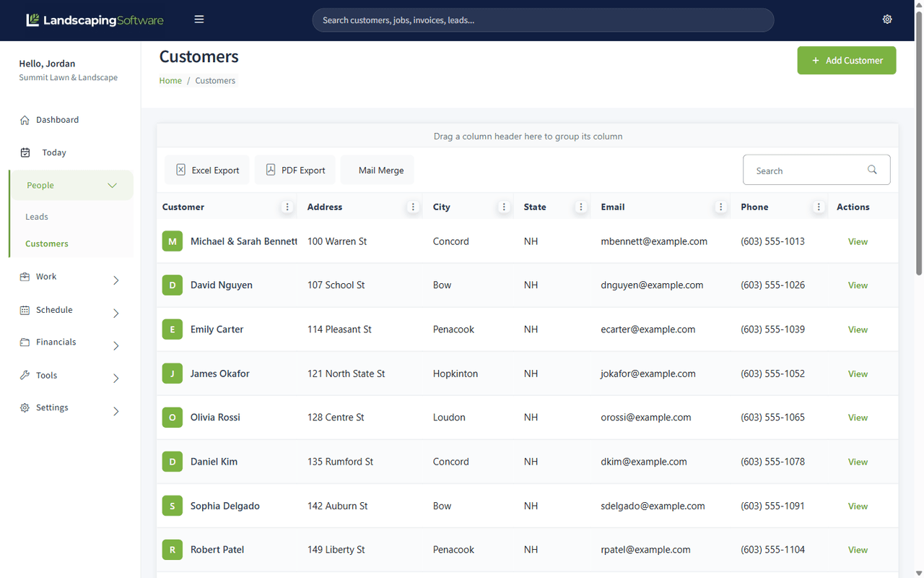This screenshot has width=924, height=578.
Task: Click Daniel Kim's phone number
Action: (x=772, y=462)
